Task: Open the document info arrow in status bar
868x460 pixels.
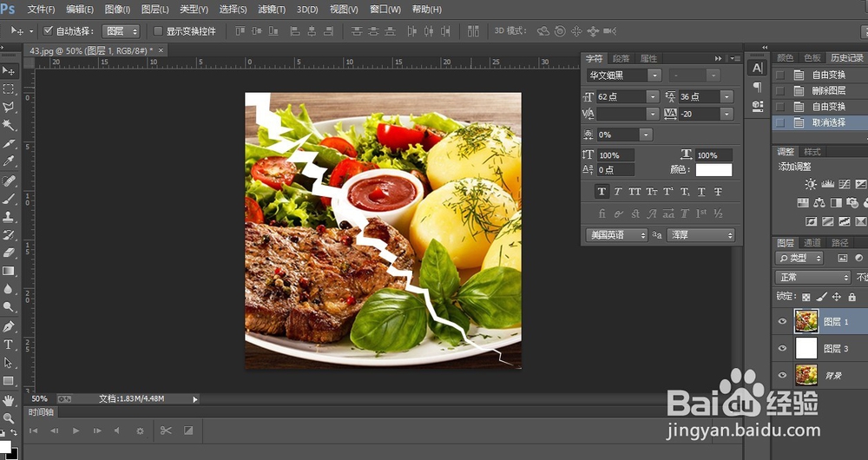Action: [194, 399]
